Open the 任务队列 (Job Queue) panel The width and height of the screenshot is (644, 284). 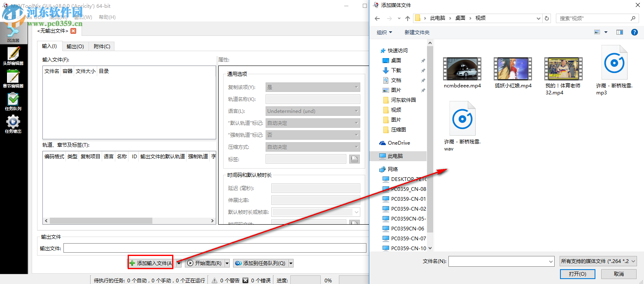point(14,102)
